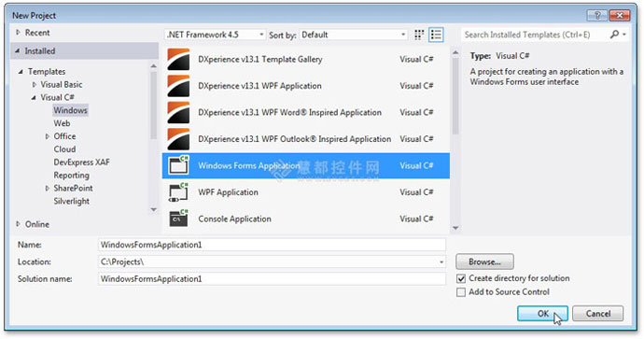644x339 pixels.
Task: Collapse the Visual C# node arrow
Action: point(35,98)
